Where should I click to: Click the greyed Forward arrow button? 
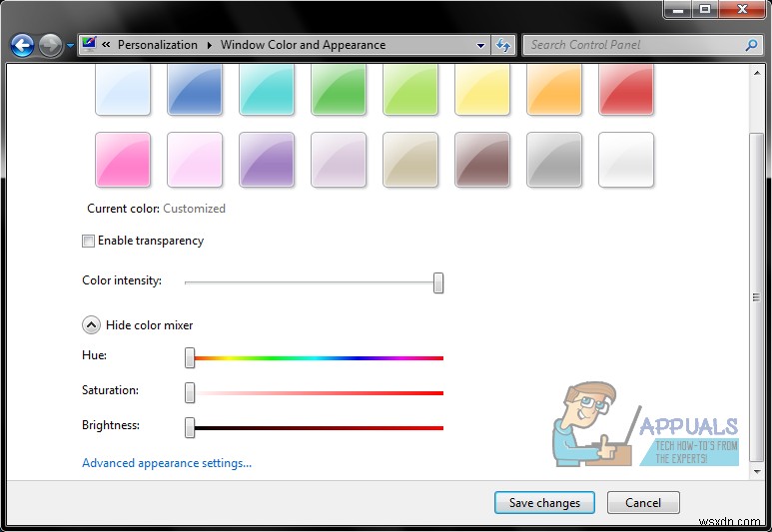(x=51, y=46)
